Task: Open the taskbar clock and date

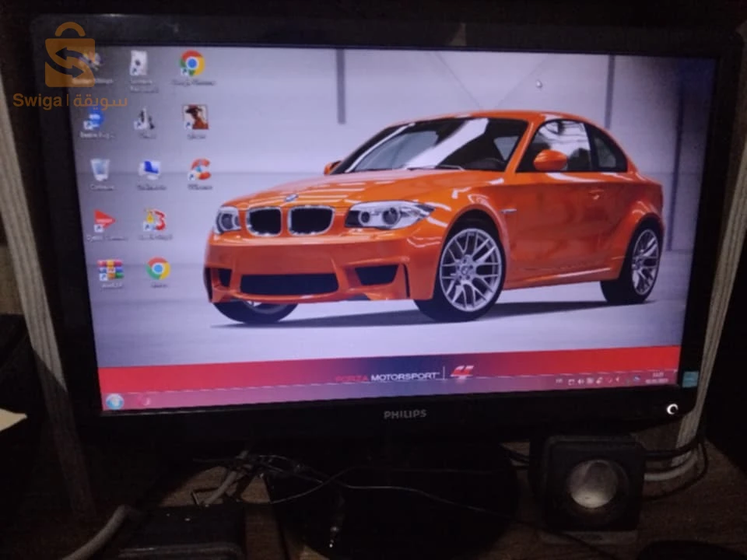Action: point(657,378)
